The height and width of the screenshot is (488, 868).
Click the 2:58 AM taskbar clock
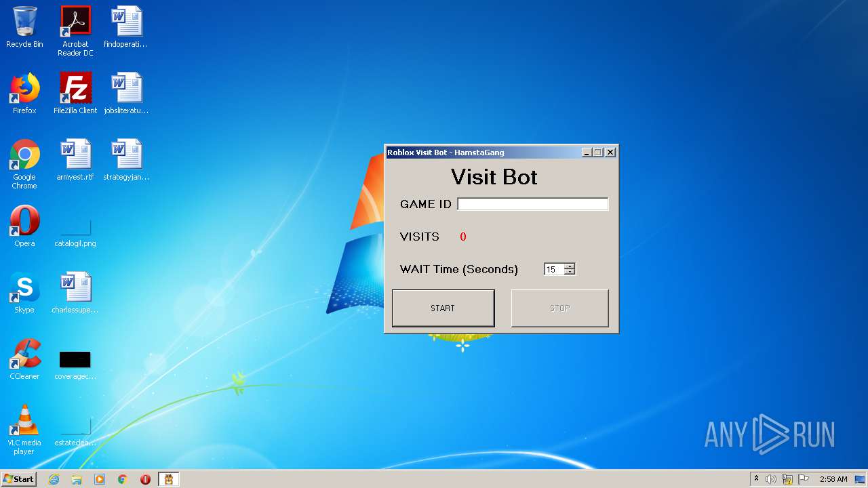833,479
